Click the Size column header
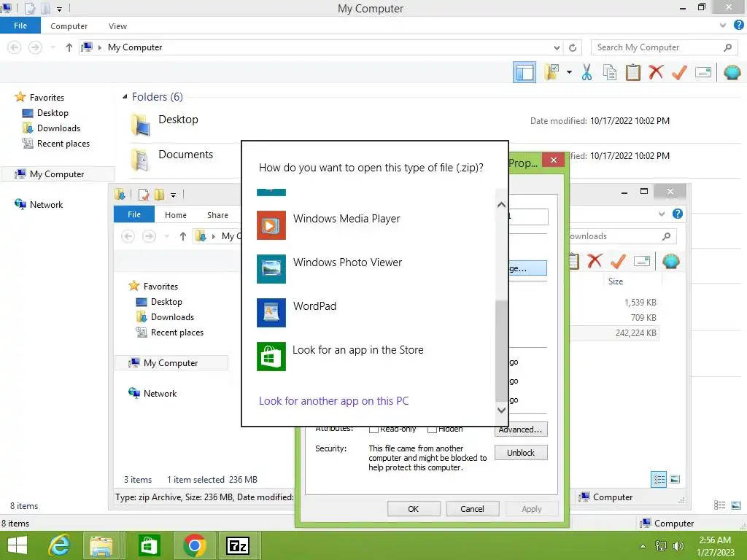The height and width of the screenshot is (560, 747). pos(616,281)
